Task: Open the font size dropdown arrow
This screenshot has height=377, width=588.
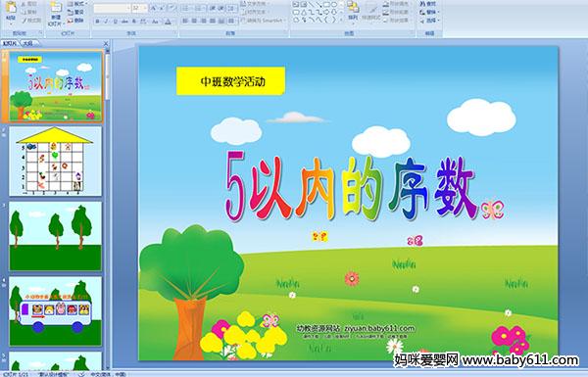Action: click(145, 8)
